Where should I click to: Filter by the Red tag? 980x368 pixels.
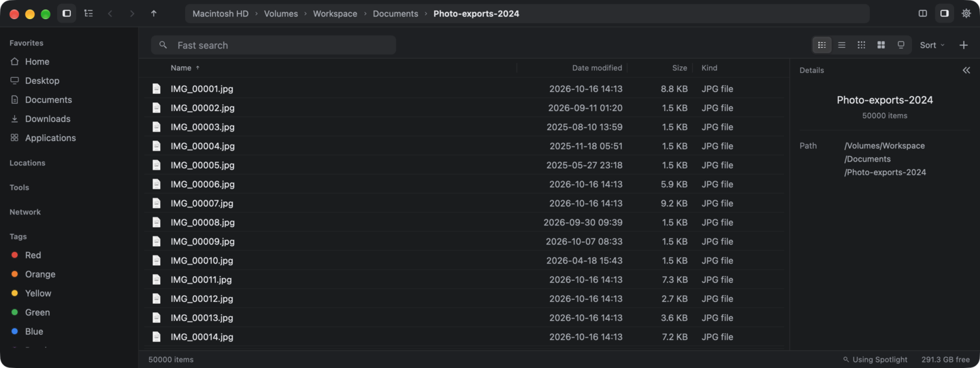69,255
